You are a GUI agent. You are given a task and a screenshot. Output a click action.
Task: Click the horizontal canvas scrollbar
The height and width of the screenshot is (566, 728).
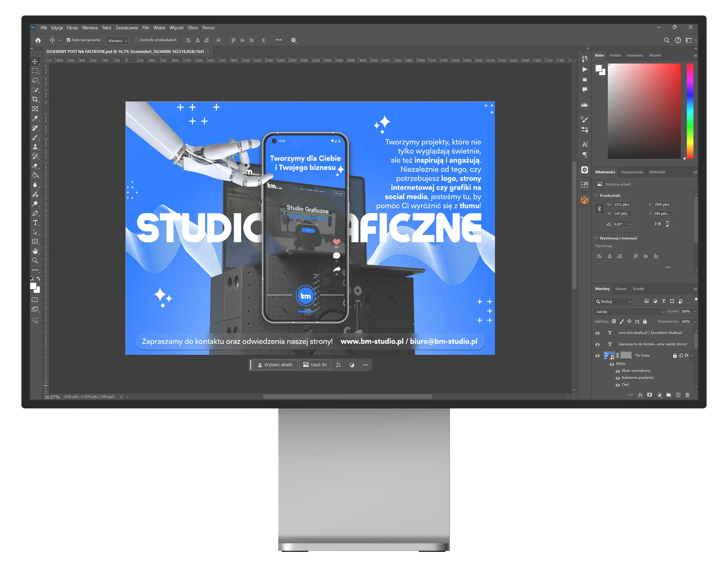(347, 397)
